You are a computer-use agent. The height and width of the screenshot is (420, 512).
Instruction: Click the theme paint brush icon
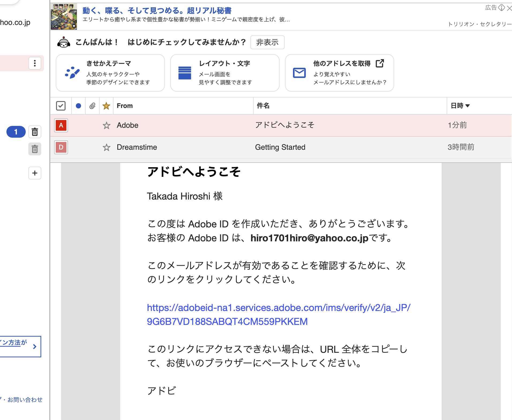72,73
